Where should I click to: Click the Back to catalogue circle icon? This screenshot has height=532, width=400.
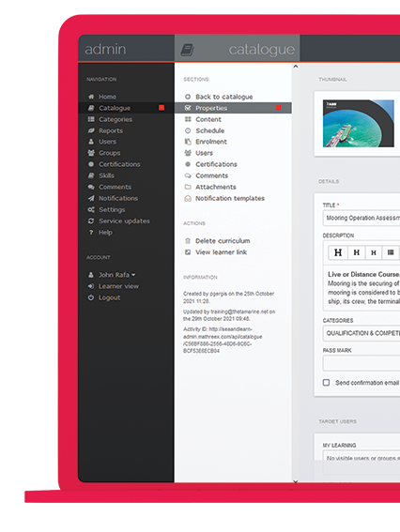[x=188, y=97]
